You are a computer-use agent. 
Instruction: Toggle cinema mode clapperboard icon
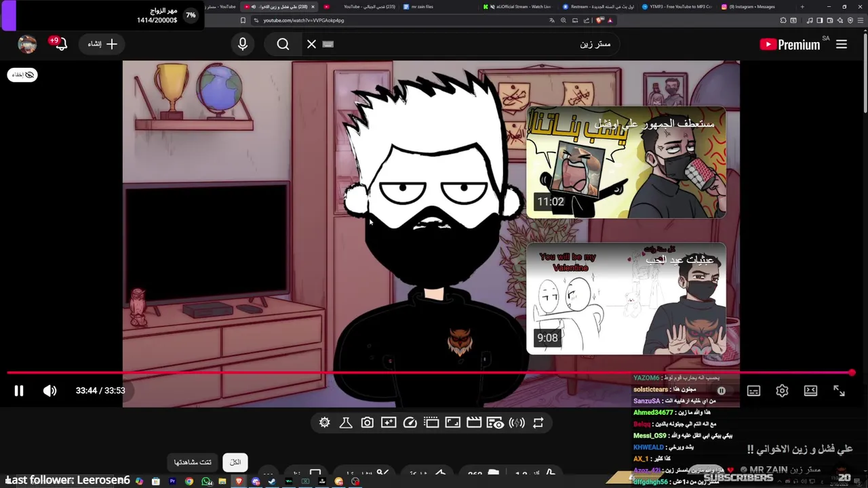(474, 422)
